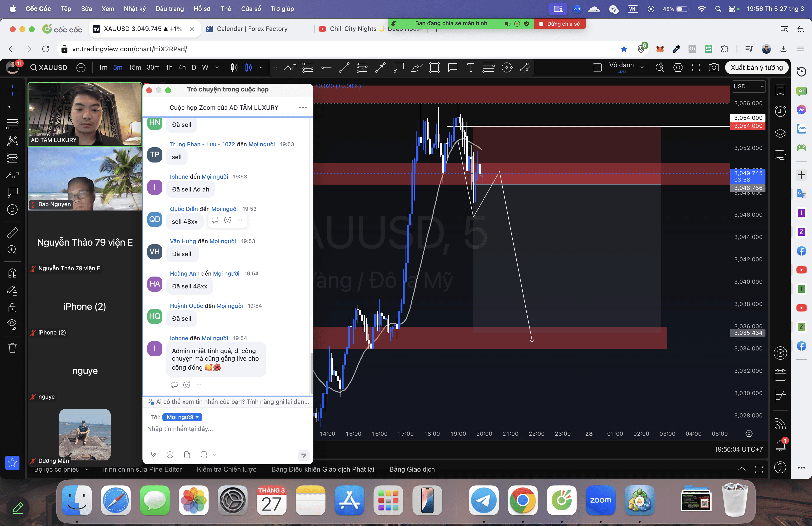The height and width of the screenshot is (526, 812).
Task: Click Xuất bản ý tưởng button
Action: tap(756, 67)
